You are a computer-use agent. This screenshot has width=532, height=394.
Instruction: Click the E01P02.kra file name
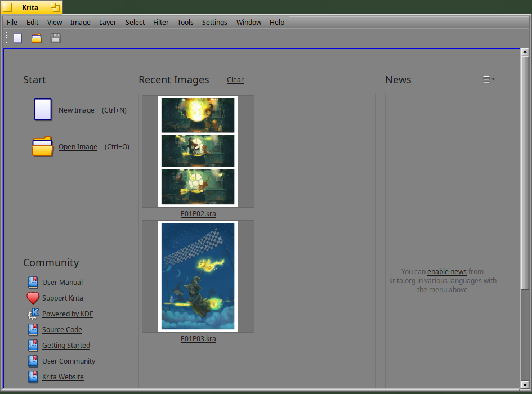pyautogui.click(x=198, y=214)
